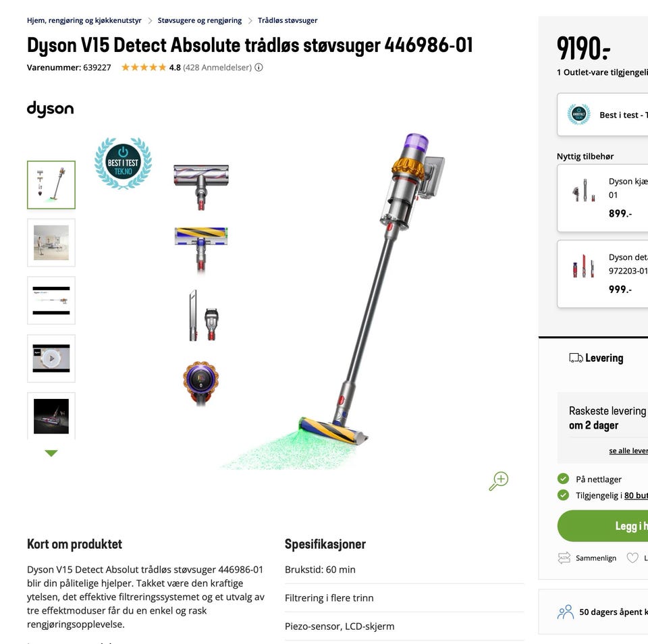Click the dyson brand logo
Screen dimensions: 648x644
click(51, 109)
